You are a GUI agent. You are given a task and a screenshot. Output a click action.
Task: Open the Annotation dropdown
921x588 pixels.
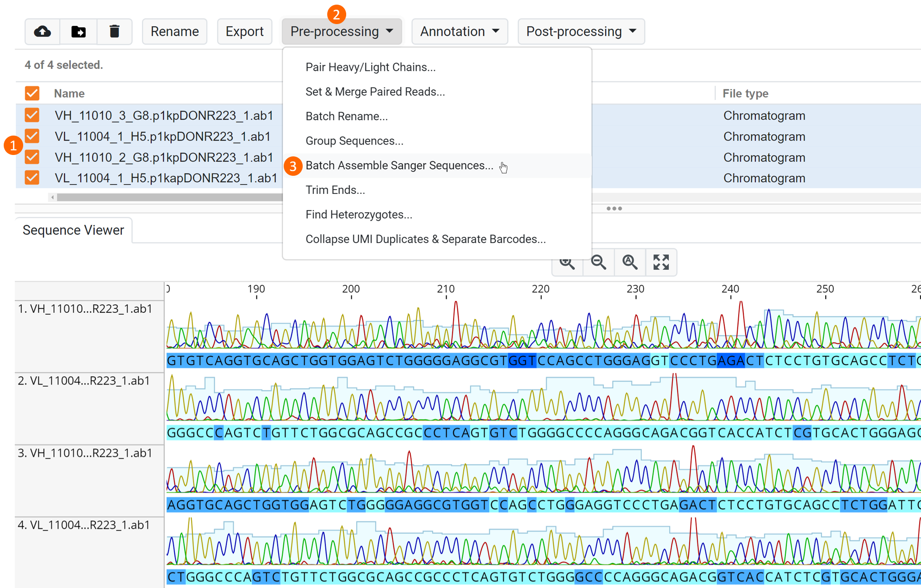click(x=459, y=31)
